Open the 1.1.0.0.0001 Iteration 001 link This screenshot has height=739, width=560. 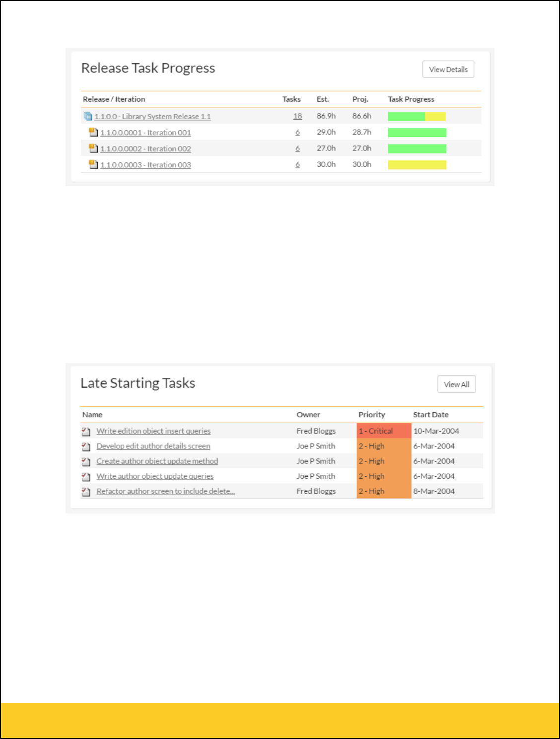(x=145, y=133)
